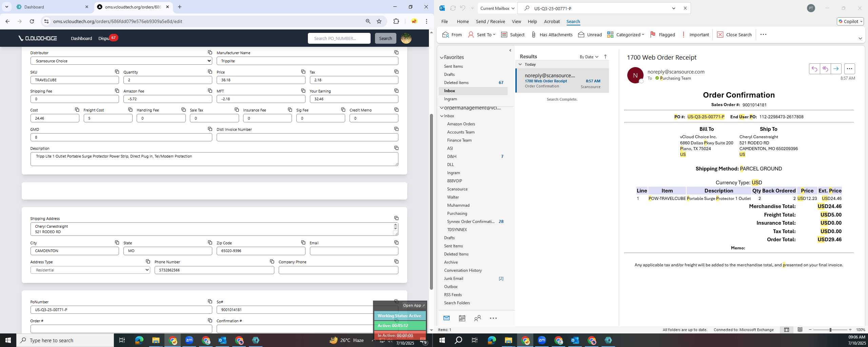The width and height of the screenshot is (868, 347).
Task: Click the Copilot button
Action: point(850,21)
